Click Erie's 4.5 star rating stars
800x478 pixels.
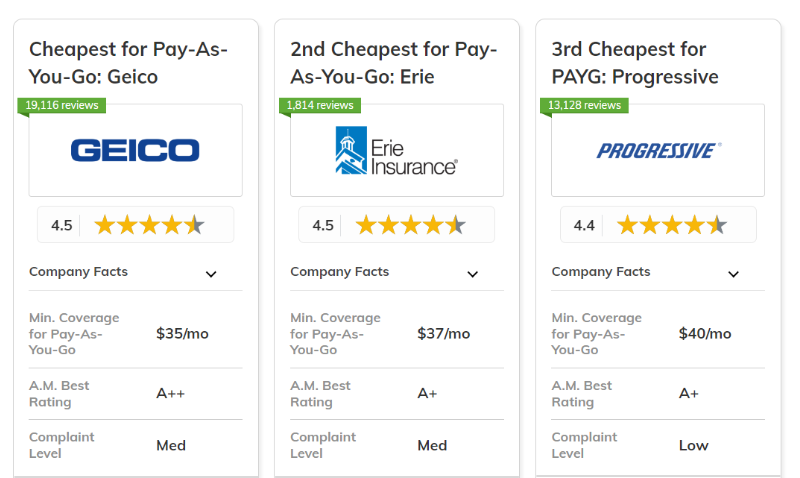pos(410,225)
